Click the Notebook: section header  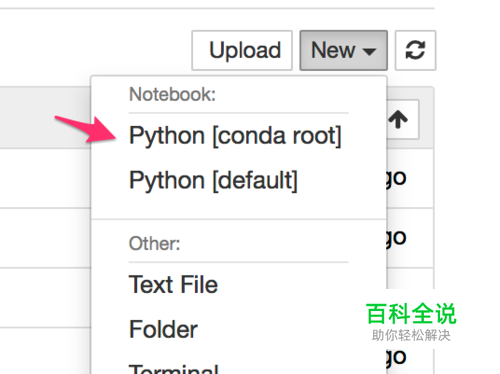click(x=172, y=94)
